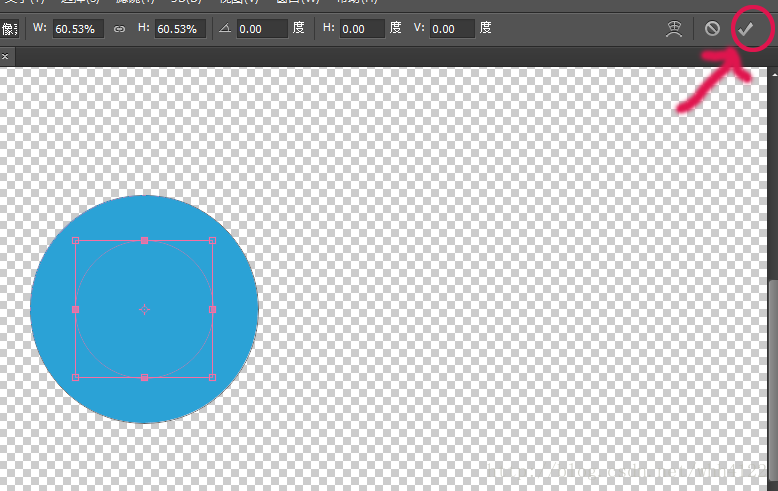
Task: Click the bottom-middle transform handle
Action: pos(144,377)
